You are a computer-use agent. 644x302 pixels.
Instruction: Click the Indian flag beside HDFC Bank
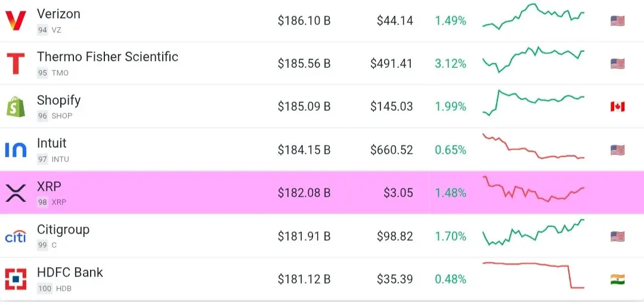pyautogui.click(x=617, y=279)
